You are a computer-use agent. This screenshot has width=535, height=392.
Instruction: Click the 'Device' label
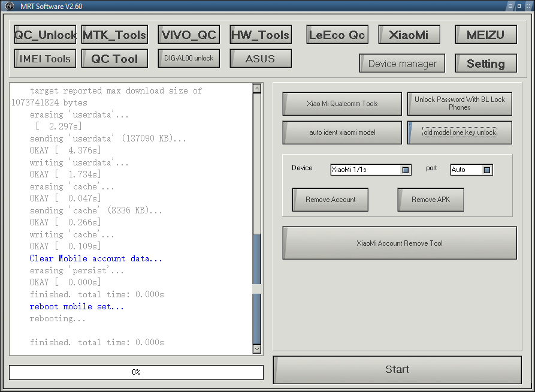302,168
